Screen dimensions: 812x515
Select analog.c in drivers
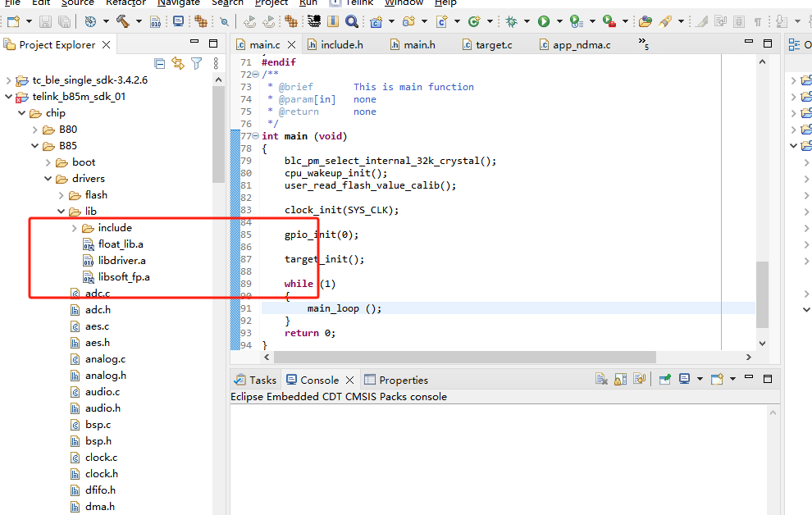click(105, 359)
